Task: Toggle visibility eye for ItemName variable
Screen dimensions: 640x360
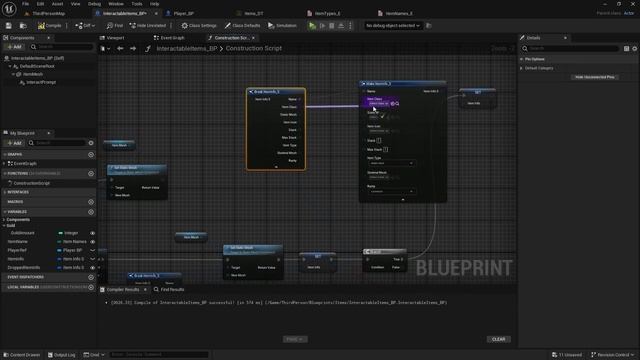Action: point(93,242)
